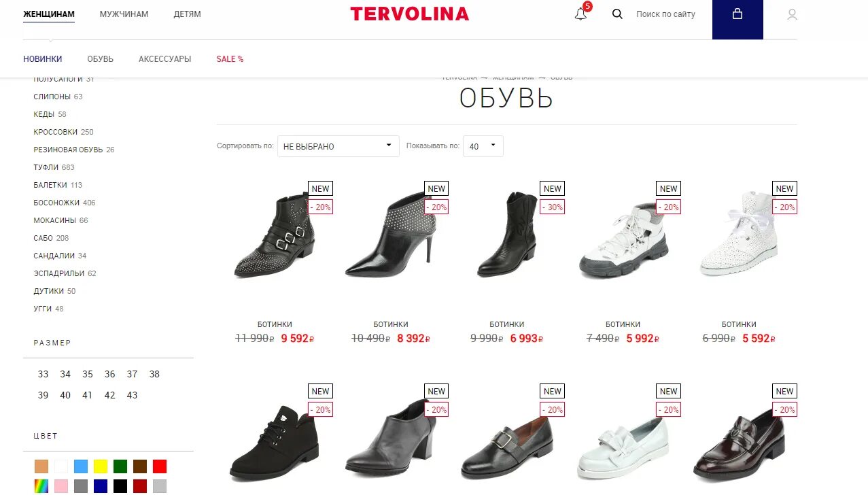Viewport: 868px width, 495px height.
Task: Select size 43 filter
Action: (132, 395)
